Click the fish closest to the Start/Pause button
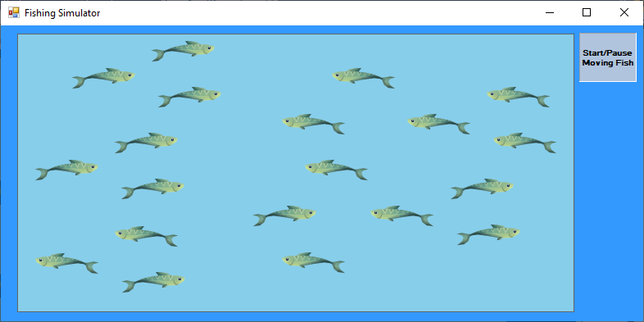644x322 pixels. pos(519,97)
